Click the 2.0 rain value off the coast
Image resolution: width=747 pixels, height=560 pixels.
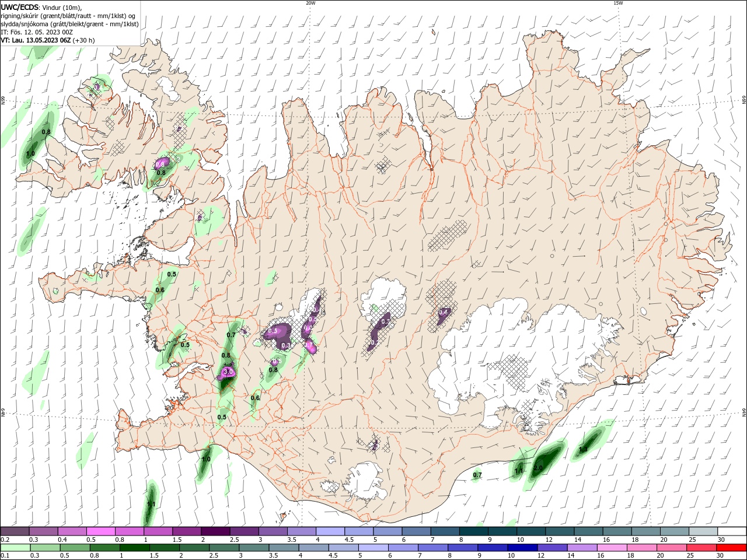[x=538, y=468]
